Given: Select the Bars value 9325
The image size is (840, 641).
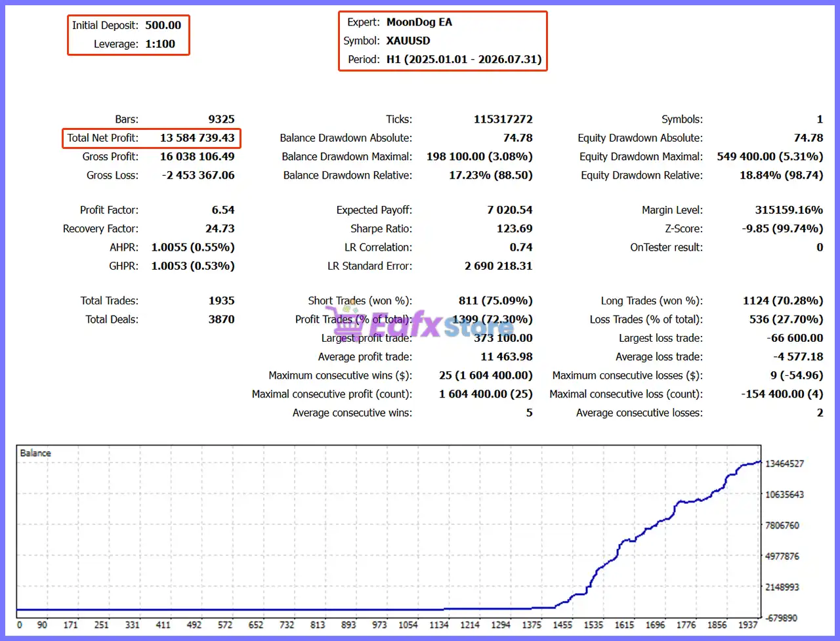Looking at the screenshot, I should (221, 119).
